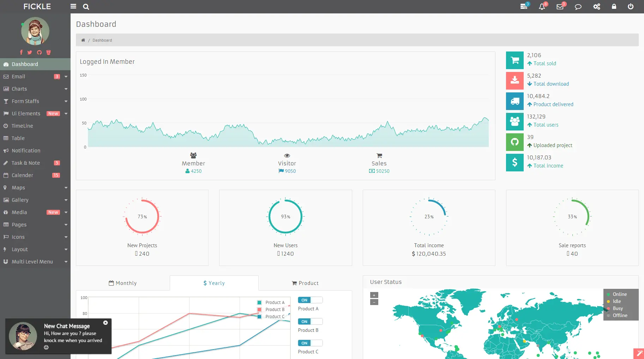
Task: Expand the Gallery sidebar menu
Action: (35, 200)
